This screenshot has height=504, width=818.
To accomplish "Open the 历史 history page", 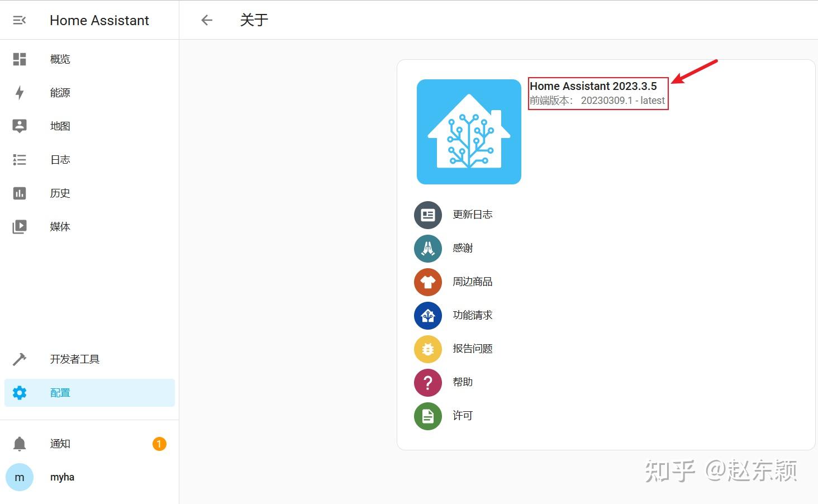I will (x=89, y=193).
